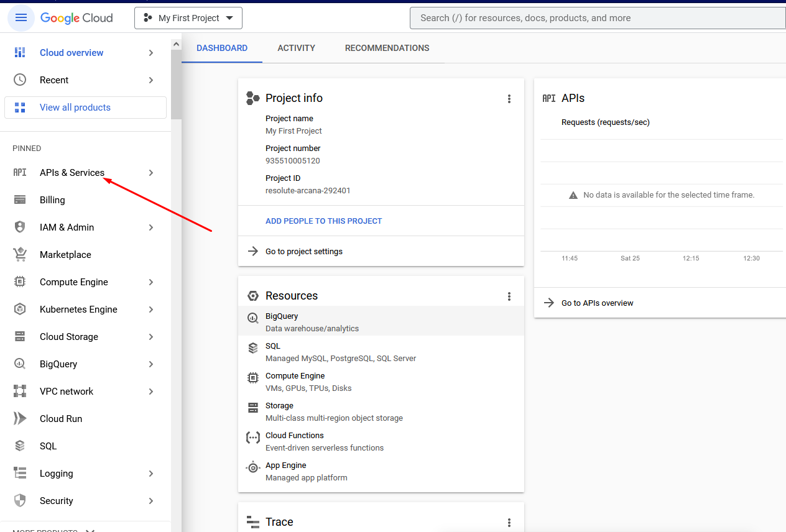The width and height of the screenshot is (786, 532).
Task: Click the VPC network icon
Action: (20, 392)
